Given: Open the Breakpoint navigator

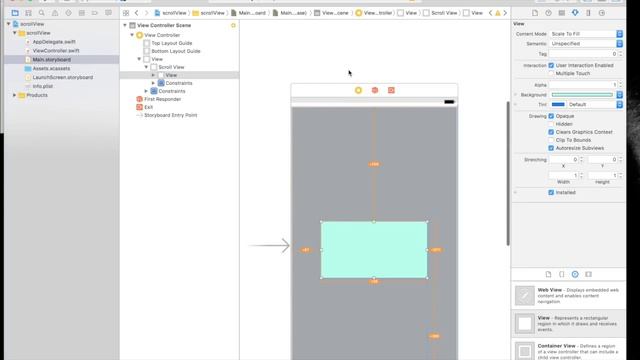Looking at the screenshot, I should point(95,13).
